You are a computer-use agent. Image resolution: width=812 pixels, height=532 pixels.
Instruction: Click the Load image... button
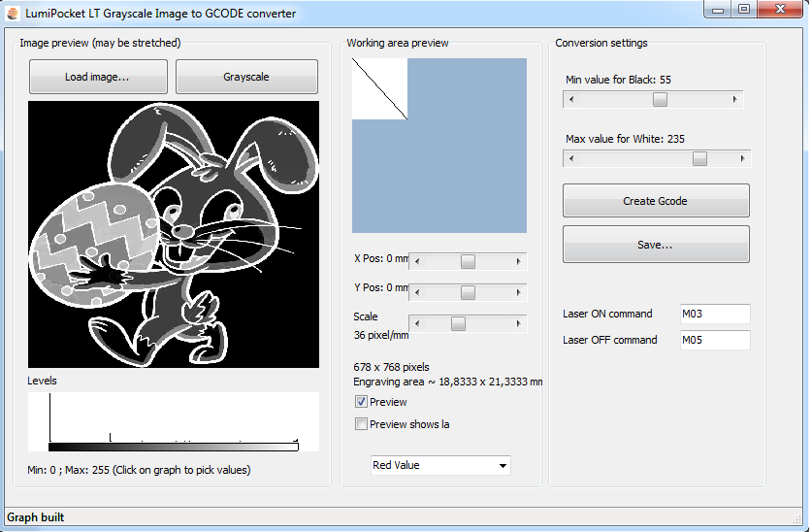[98, 77]
